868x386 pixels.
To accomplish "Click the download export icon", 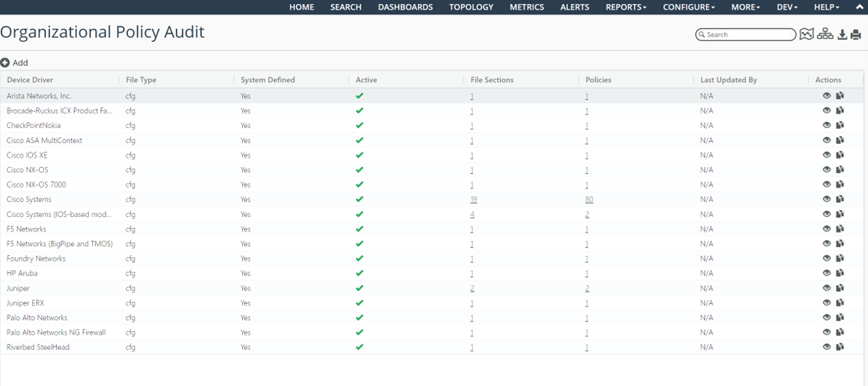I will click(842, 34).
